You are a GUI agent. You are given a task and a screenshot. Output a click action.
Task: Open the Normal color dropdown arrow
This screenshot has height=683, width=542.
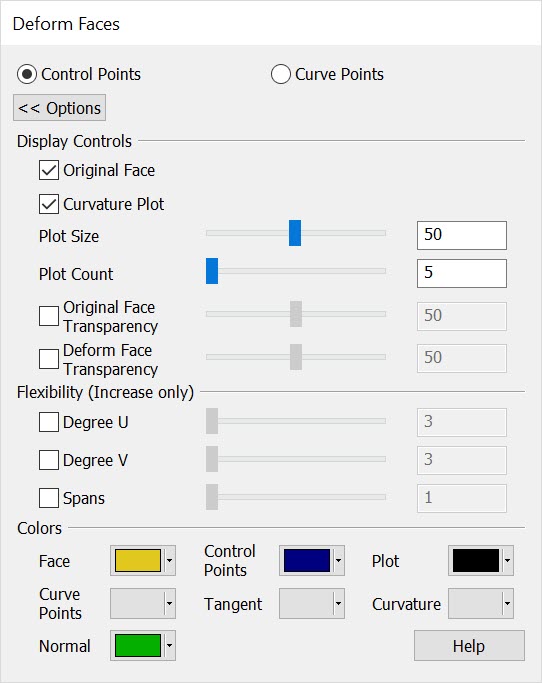click(169, 646)
